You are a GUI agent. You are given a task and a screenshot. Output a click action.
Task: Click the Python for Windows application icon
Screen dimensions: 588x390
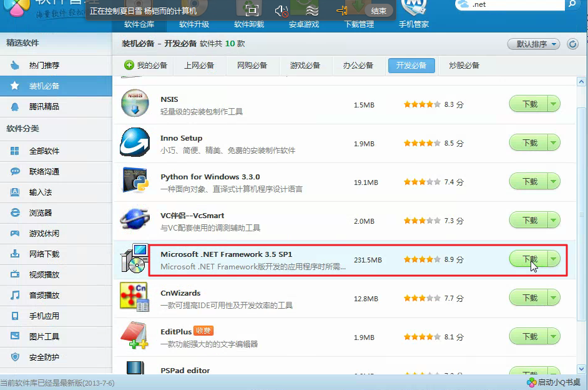135,181
